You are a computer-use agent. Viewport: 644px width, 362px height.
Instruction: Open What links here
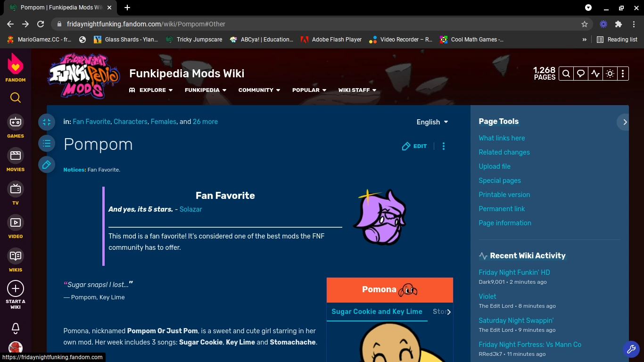click(x=502, y=138)
